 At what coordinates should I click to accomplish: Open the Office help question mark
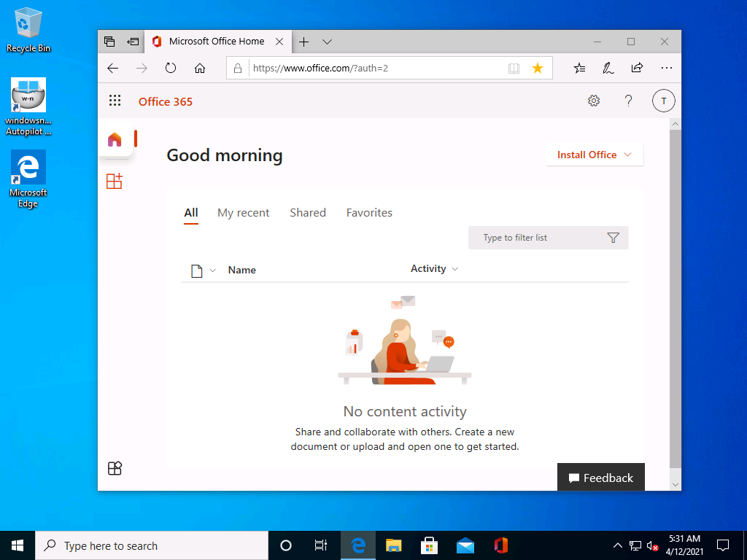(x=628, y=101)
